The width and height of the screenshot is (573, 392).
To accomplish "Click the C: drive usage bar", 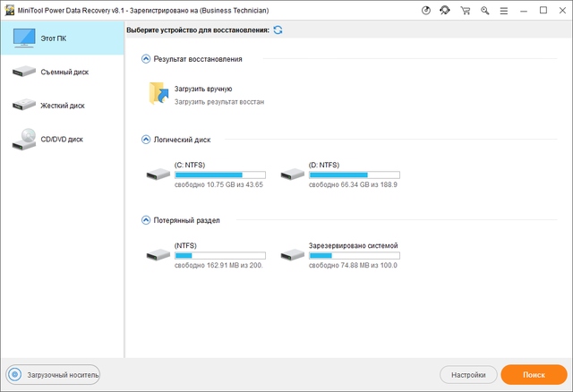I will (220, 175).
